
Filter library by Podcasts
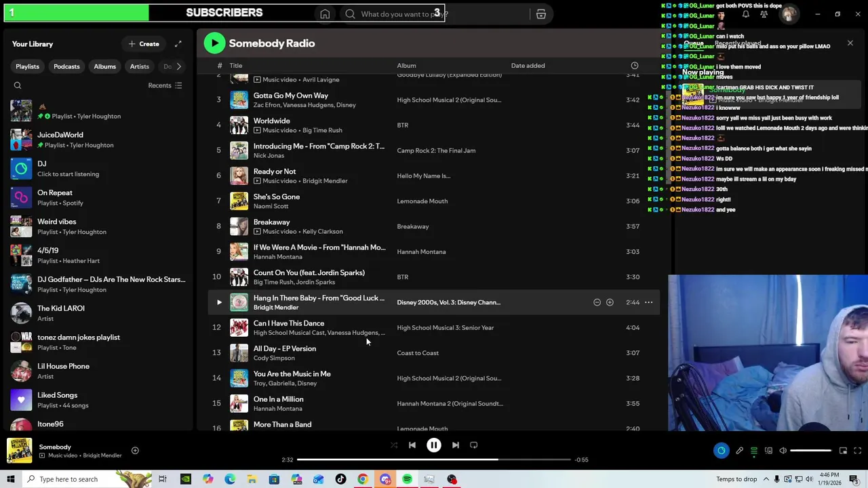point(66,66)
